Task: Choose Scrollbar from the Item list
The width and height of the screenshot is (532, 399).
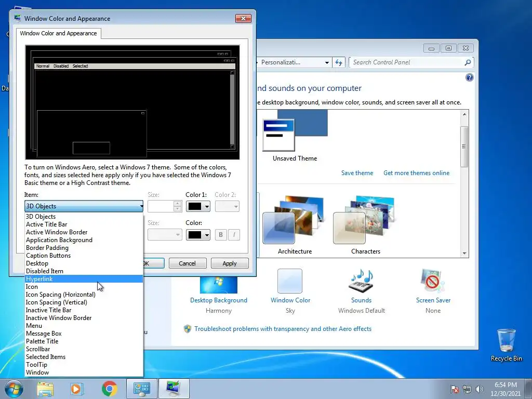Action: [84, 349]
